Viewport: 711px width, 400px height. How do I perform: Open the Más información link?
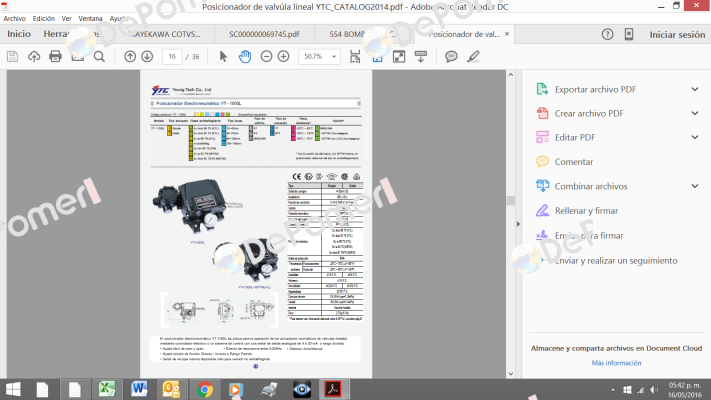point(616,363)
